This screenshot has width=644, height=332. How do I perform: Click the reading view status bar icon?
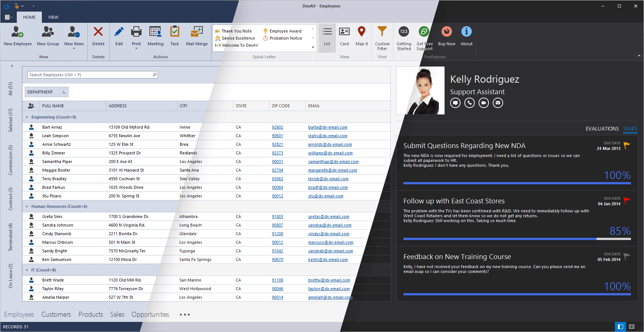(x=632, y=327)
